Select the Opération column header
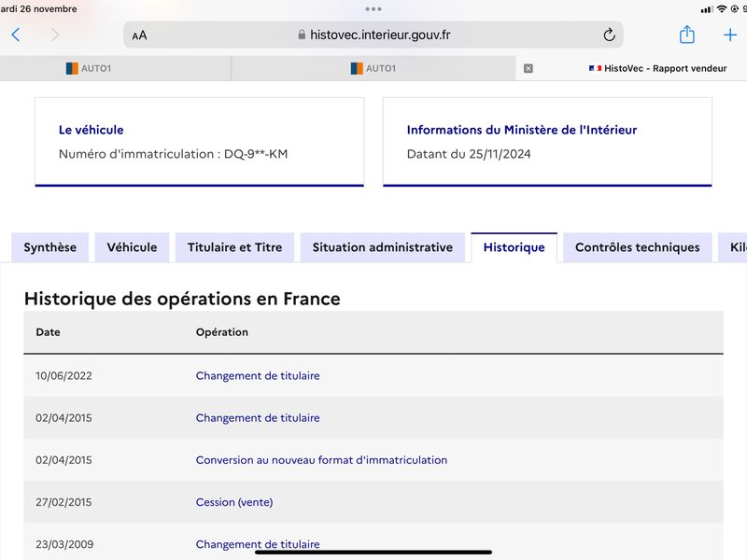This screenshot has width=747, height=560. point(222,332)
